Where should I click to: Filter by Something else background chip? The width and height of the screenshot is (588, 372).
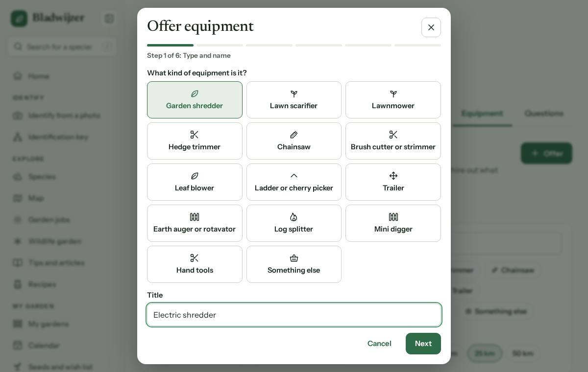[x=495, y=311]
